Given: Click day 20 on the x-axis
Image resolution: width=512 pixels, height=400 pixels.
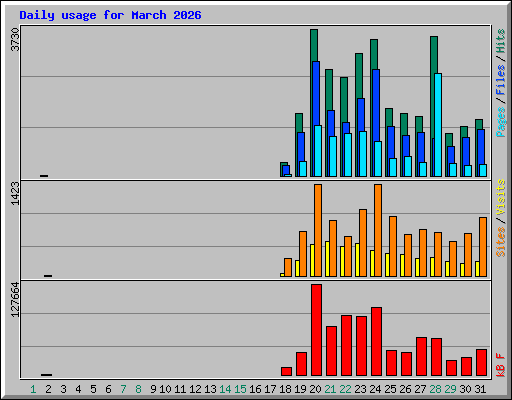Looking at the screenshot, I should (315, 389).
